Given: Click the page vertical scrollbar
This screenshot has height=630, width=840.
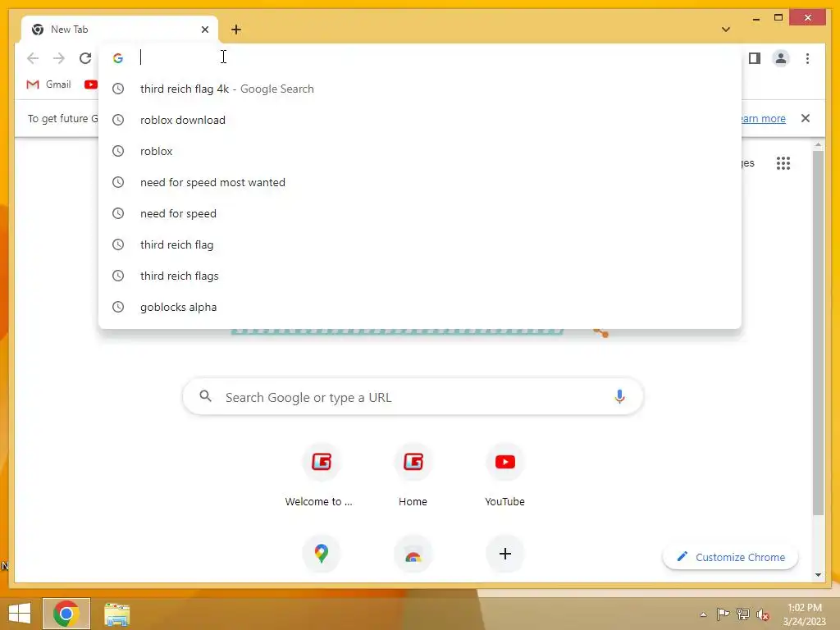Looking at the screenshot, I should (x=818, y=332).
